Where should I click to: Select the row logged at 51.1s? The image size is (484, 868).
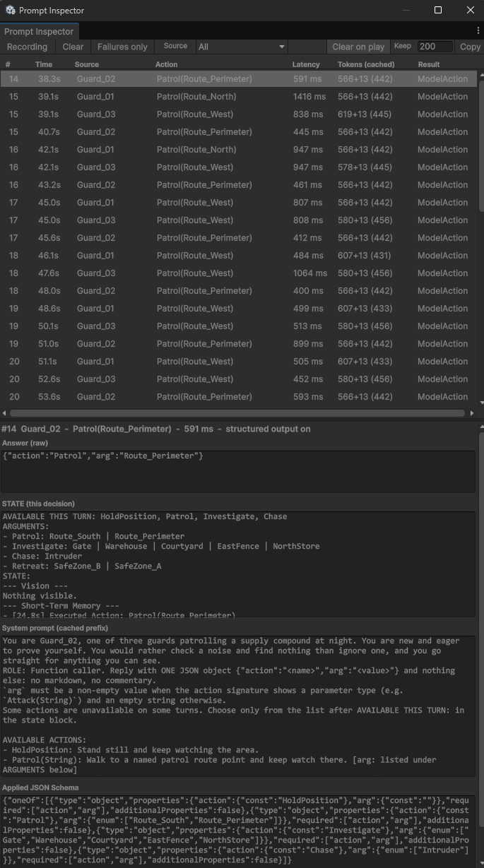pos(239,362)
